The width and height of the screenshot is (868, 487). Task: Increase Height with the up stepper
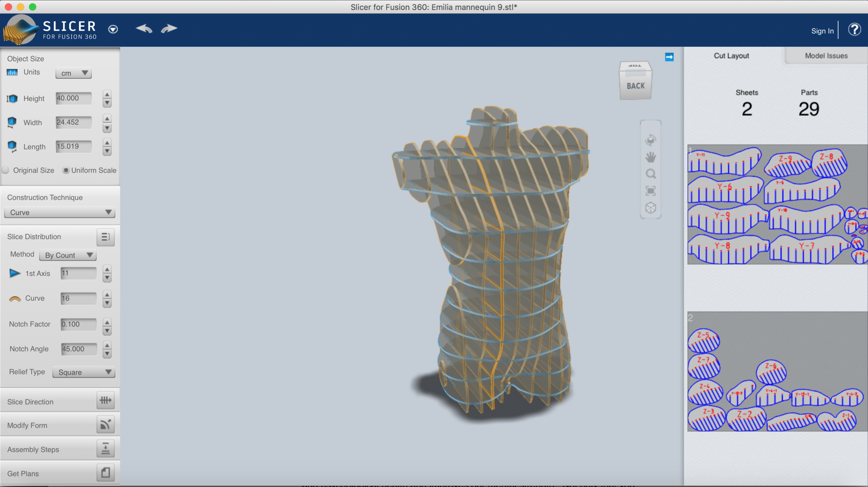107,95
